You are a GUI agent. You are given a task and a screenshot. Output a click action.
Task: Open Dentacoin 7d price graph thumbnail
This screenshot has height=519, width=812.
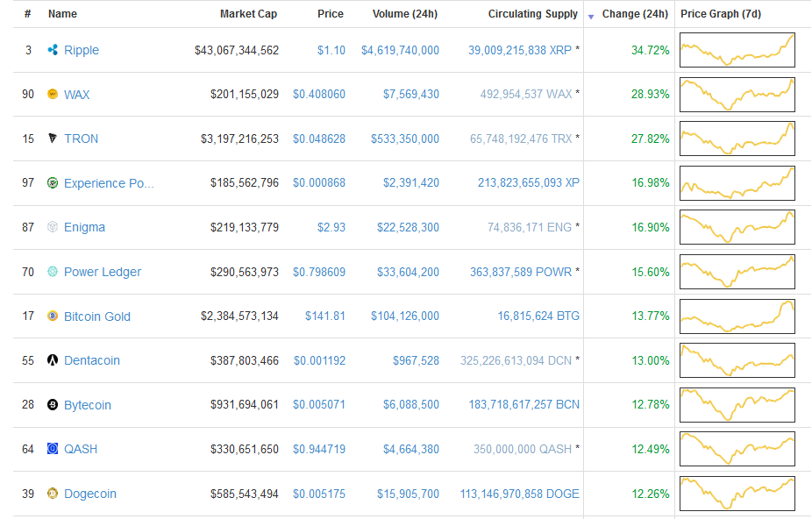tap(737, 360)
